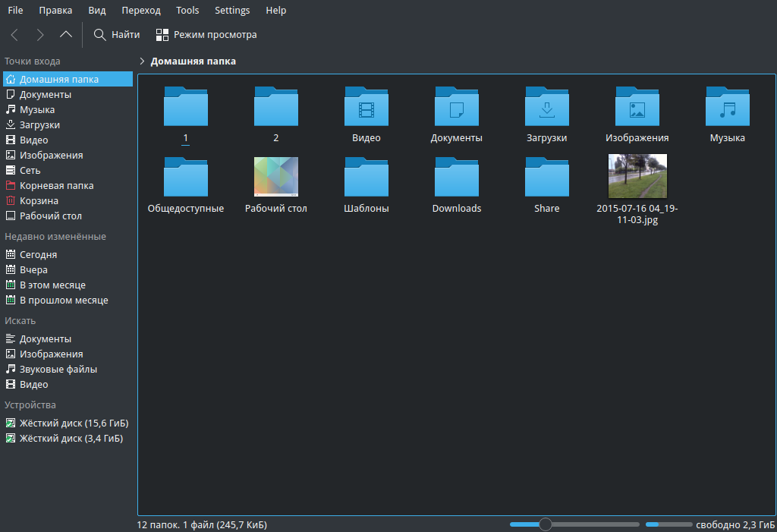Select the Видео folder icon in the file view
The width and height of the screenshot is (777, 532).
coord(366,106)
